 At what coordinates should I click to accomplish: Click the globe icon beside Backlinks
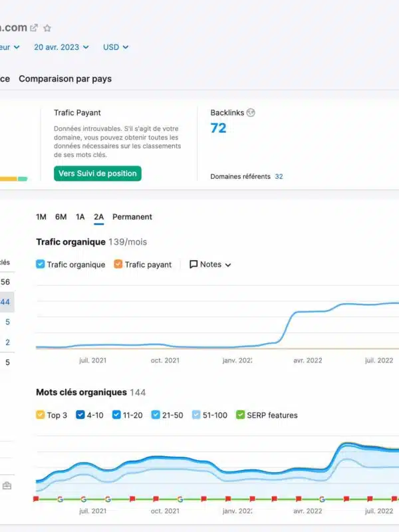coord(251,113)
